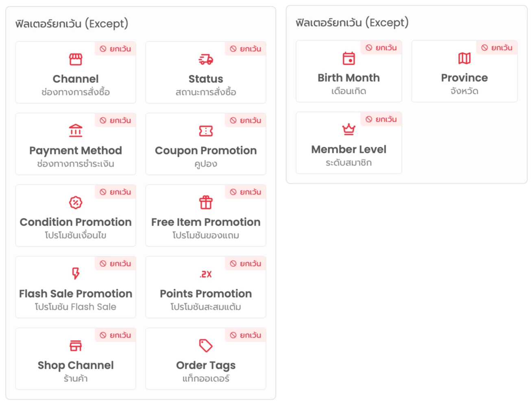This screenshot has height=407, width=532.
Task: Click the Free Item Promotion gift icon
Action: 206,202
